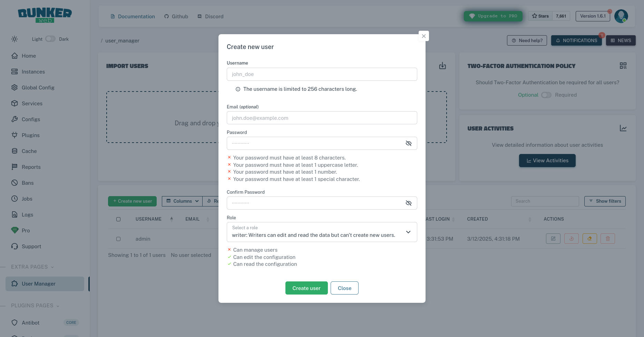Click the eraser action icon for admin
Image resolution: width=644 pixels, height=337 pixels.
pyautogui.click(x=590, y=238)
